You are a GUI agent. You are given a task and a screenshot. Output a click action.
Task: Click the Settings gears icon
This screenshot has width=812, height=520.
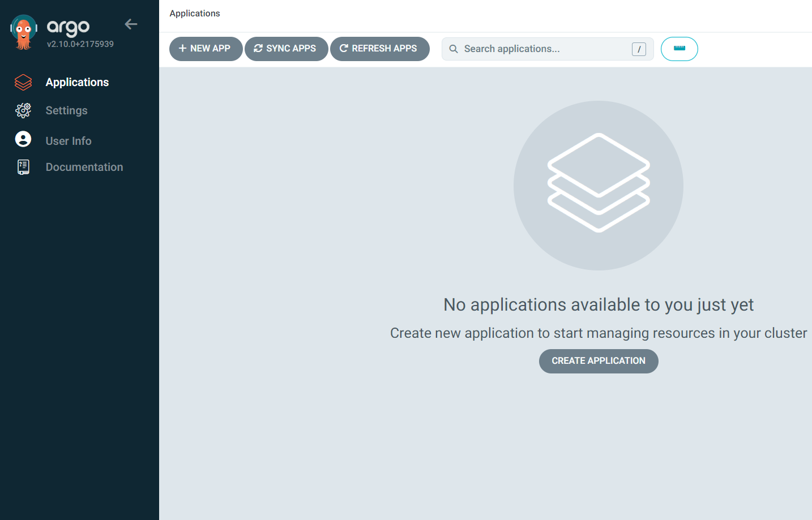pyautogui.click(x=23, y=110)
